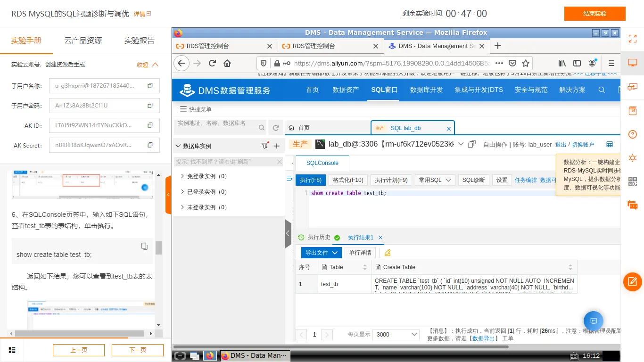Expand 未登录实例 tree node

click(182, 207)
